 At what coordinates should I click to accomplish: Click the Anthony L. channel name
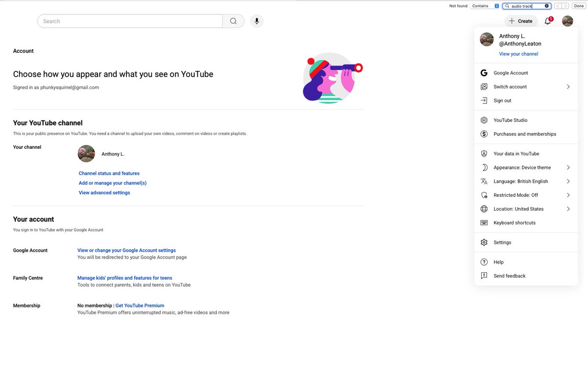pyautogui.click(x=113, y=154)
